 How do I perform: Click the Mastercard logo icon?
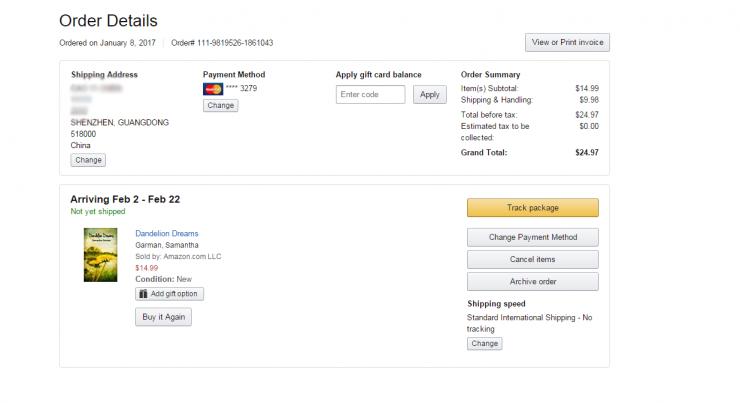[x=212, y=88]
